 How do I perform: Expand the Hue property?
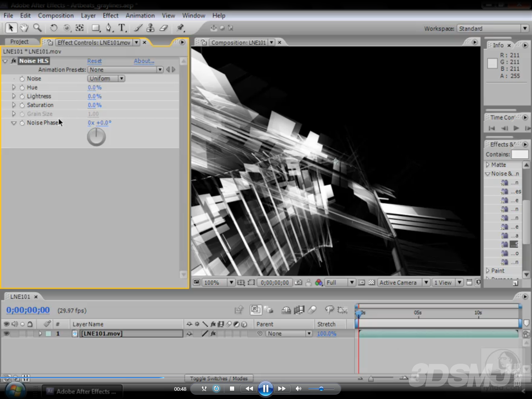[x=14, y=87]
